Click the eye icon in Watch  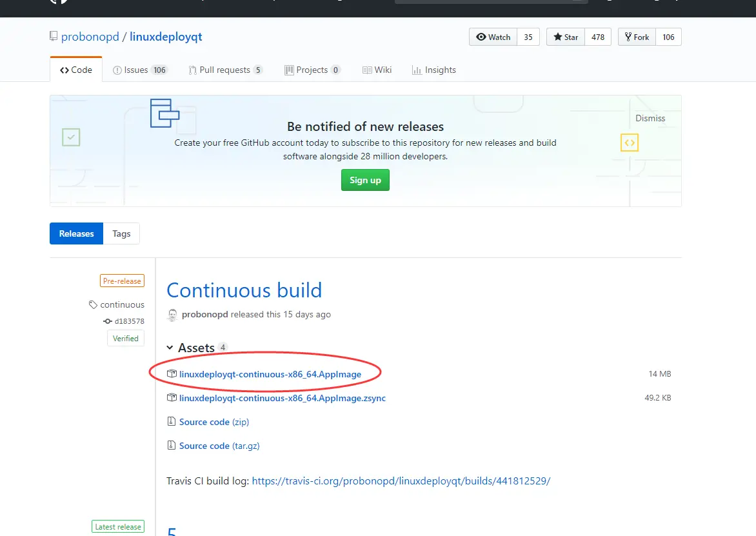(481, 37)
